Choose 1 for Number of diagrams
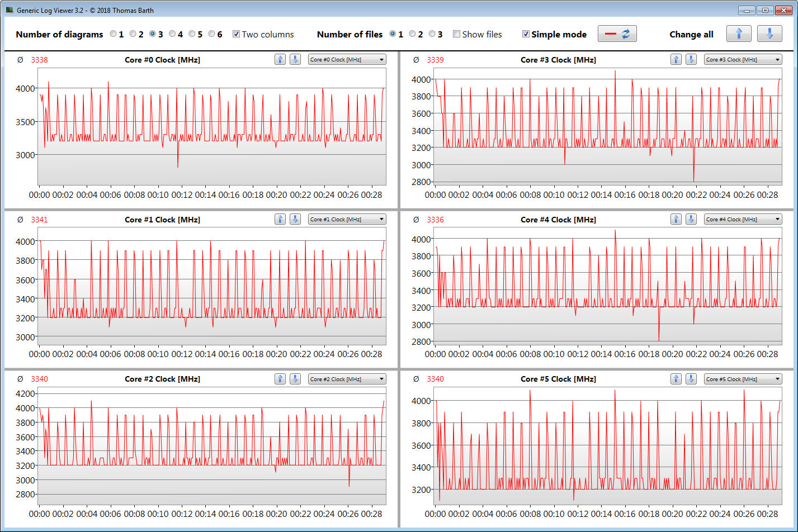Screen dimensions: 798x532 tap(114, 34)
